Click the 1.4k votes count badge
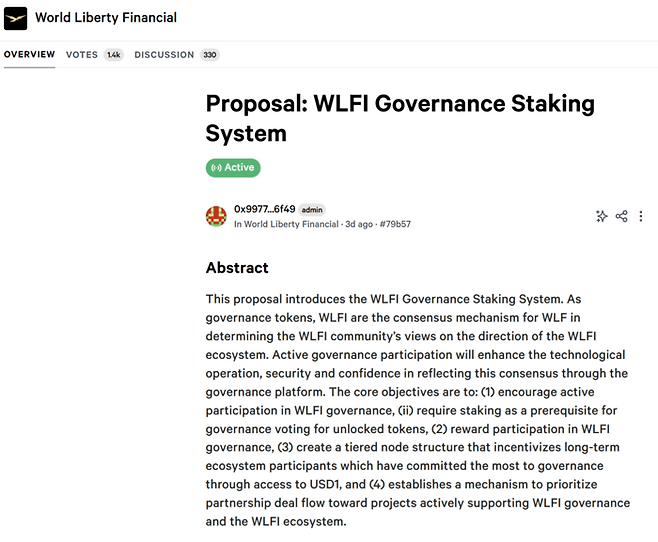Viewport: 658px width, 542px height. pos(113,55)
